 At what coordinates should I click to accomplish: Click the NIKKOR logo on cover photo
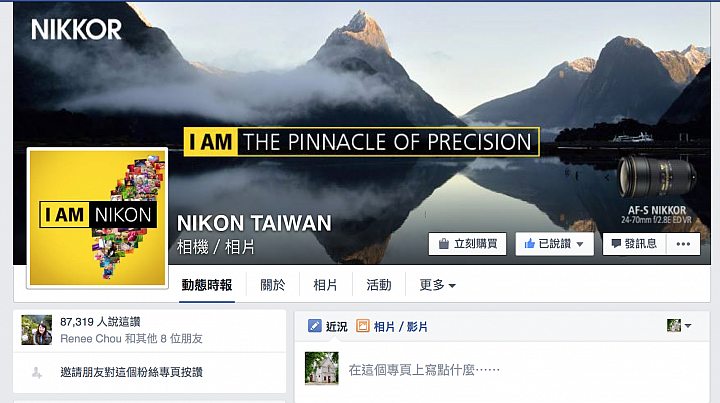pyautogui.click(x=76, y=29)
